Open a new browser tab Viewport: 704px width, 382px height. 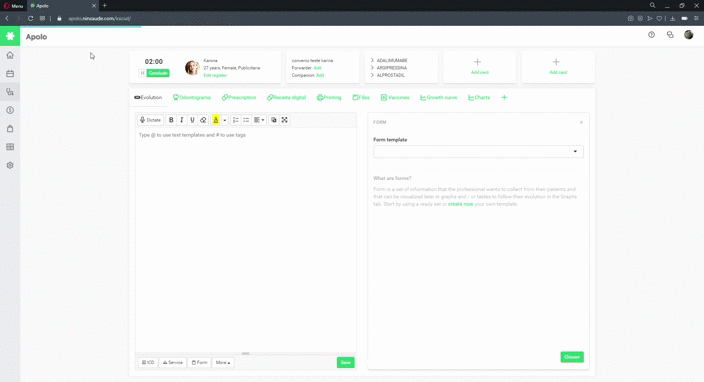[x=105, y=5]
